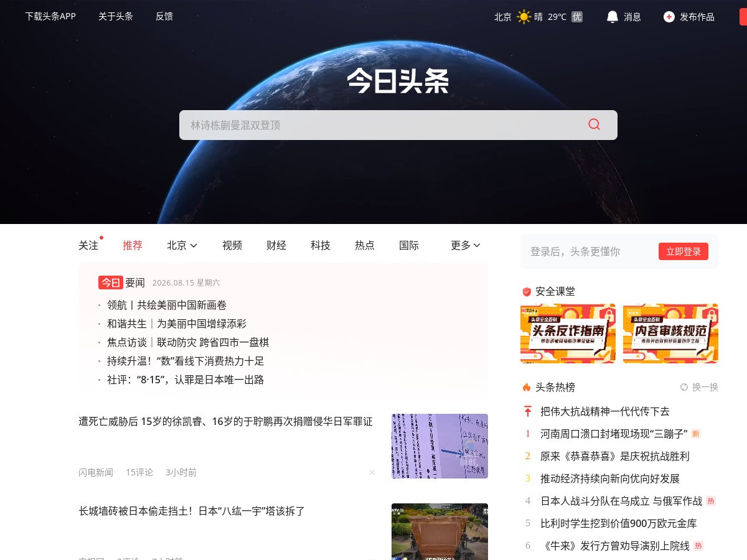Click the 反馈 link
747x560 pixels.
point(164,16)
